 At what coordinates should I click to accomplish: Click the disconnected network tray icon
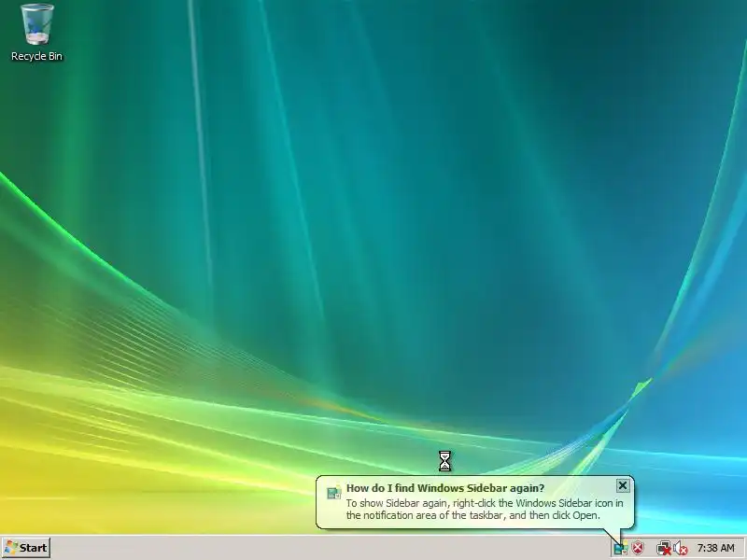coord(663,548)
